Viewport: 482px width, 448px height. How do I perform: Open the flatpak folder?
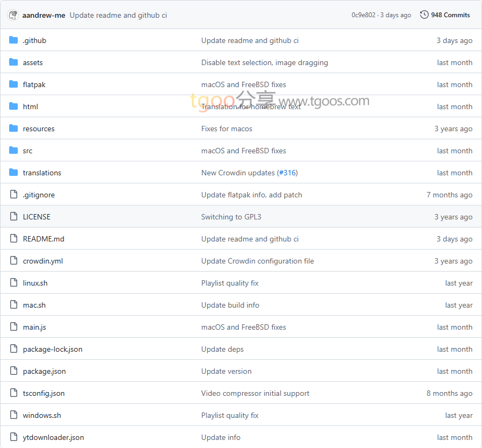coord(34,84)
